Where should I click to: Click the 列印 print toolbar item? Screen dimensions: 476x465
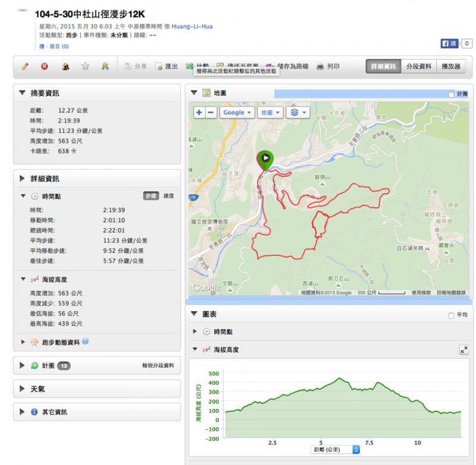coord(328,66)
